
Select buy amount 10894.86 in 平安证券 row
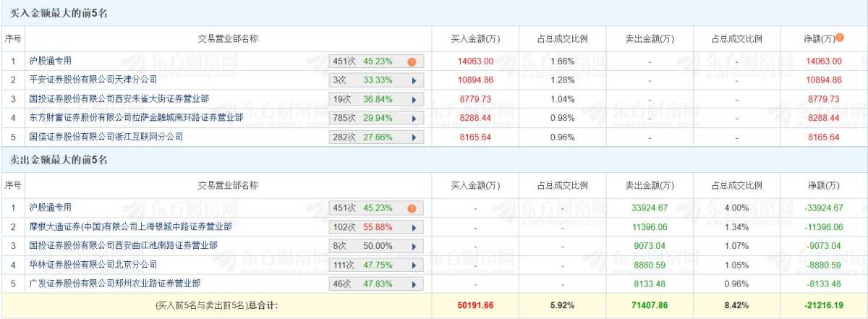pyautogui.click(x=476, y=80)
